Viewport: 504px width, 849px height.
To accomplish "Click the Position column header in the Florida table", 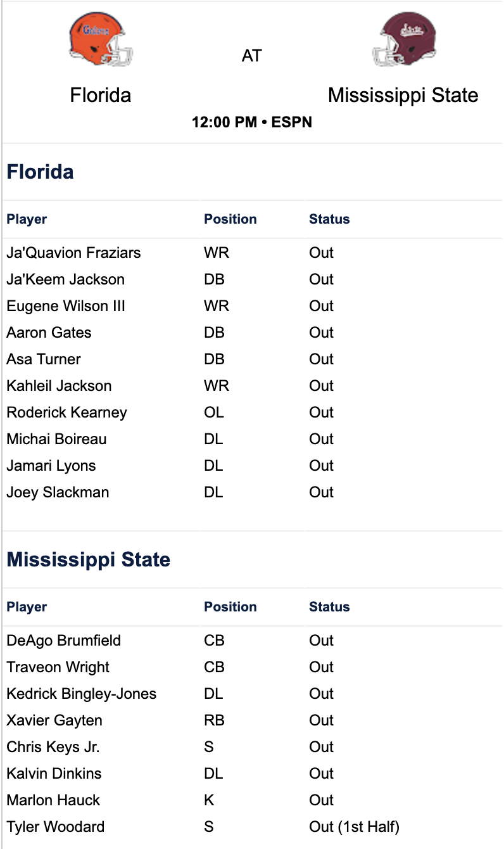I will tap(230, 219).
